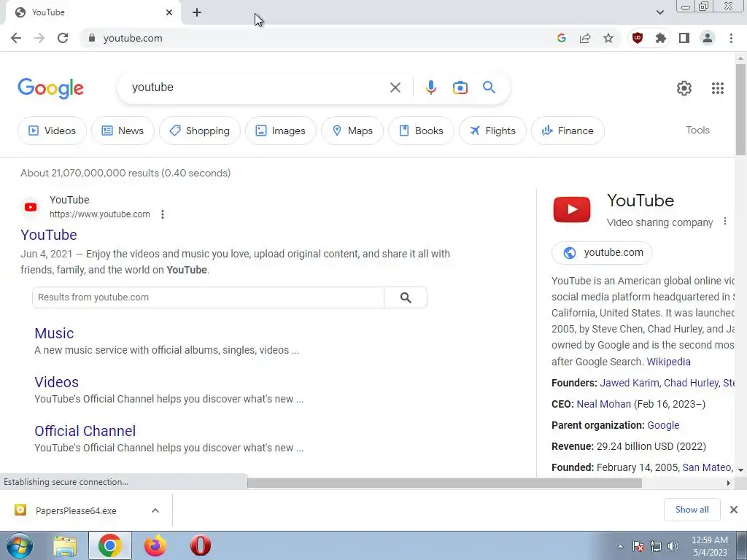
Task: Start a voice search with the microphone
Action: [430, 87]
